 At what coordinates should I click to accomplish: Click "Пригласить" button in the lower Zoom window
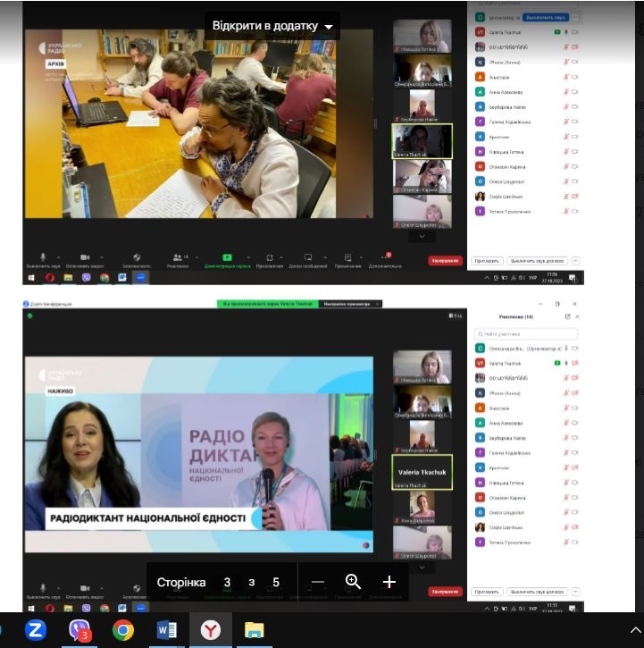click(486, 591)
